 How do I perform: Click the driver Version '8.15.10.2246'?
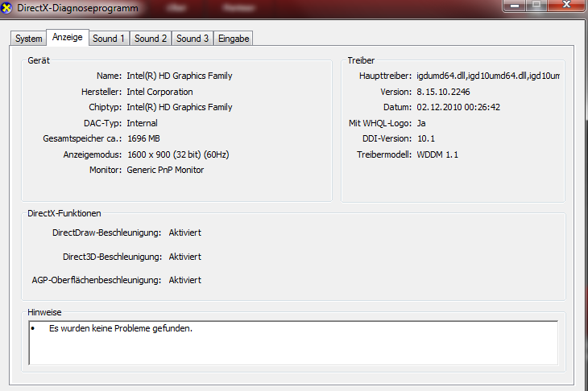tap(443, 92)
